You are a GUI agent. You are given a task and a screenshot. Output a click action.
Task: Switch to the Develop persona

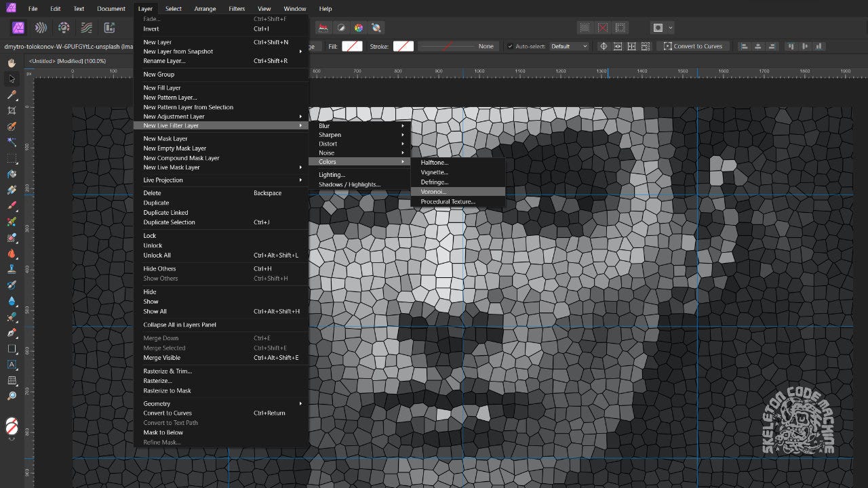tap(64, 28)
